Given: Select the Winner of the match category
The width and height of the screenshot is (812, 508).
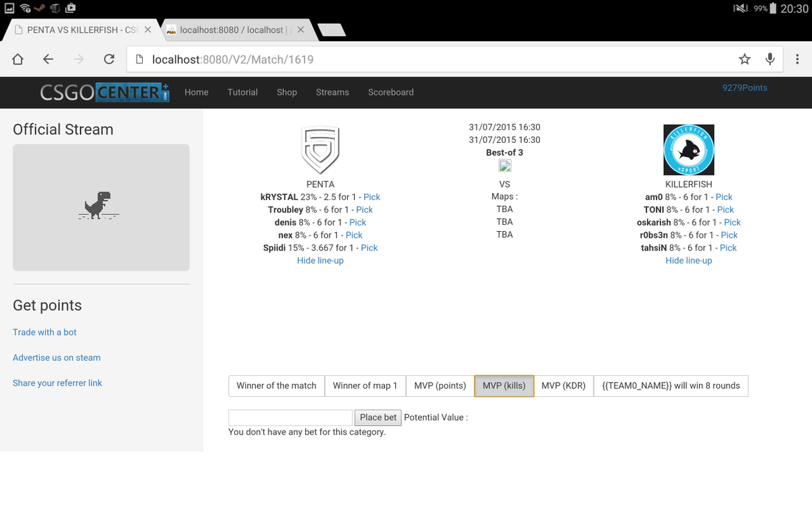Looking at the screenshot, I should 277,385.
